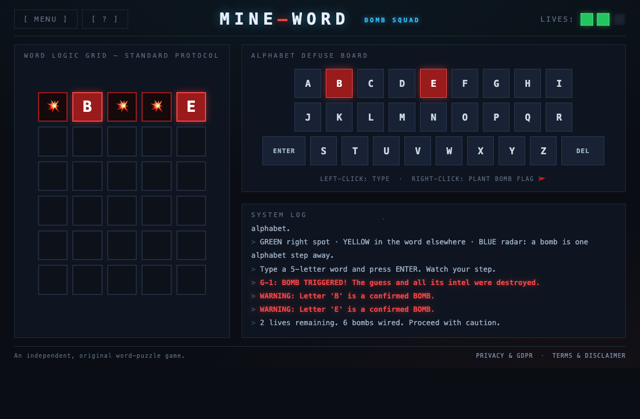This screenshot has height=419, width=640.
Task: Delete a letter with DEL key
Action: point(583,151)
